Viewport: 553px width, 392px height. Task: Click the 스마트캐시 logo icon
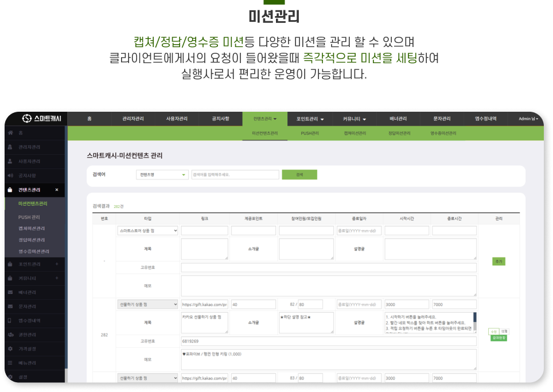coord(27,119)
